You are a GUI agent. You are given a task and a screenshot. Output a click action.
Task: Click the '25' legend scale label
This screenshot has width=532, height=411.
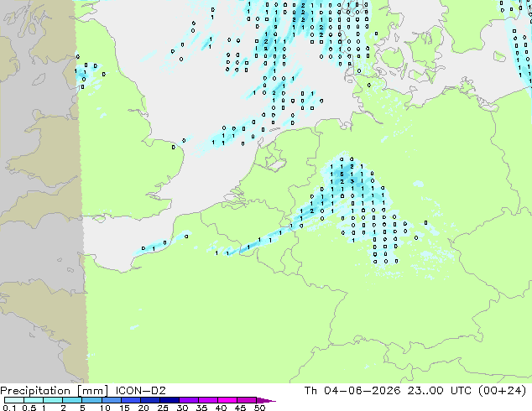tap(163, 408)
